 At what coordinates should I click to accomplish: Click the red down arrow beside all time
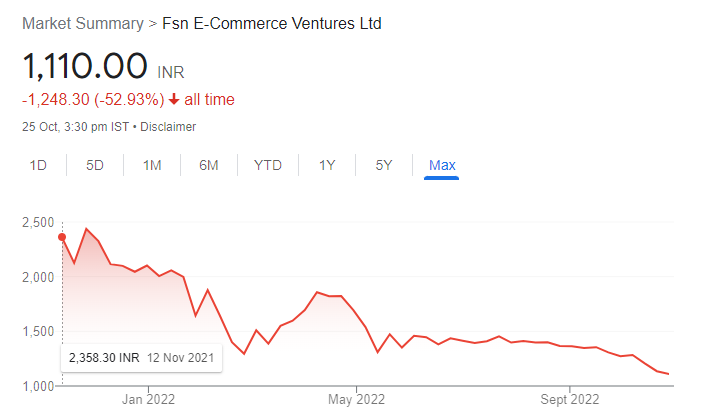point(174,99)
